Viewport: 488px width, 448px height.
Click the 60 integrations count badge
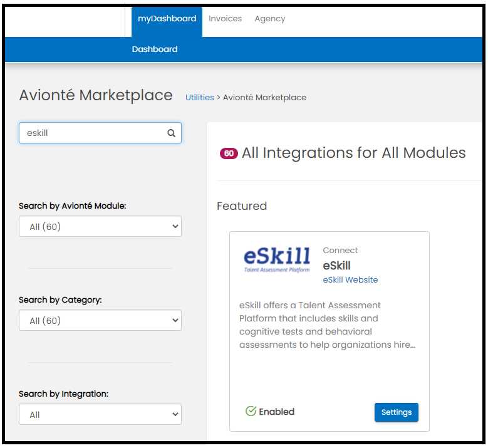(229, 153)
